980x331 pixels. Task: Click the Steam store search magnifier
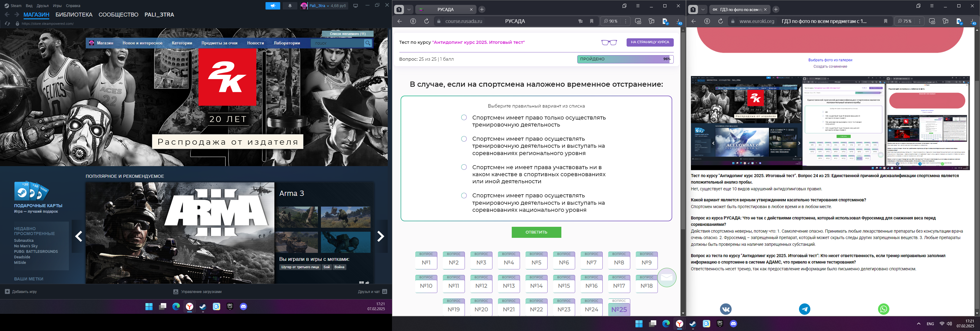coord(367,44)
